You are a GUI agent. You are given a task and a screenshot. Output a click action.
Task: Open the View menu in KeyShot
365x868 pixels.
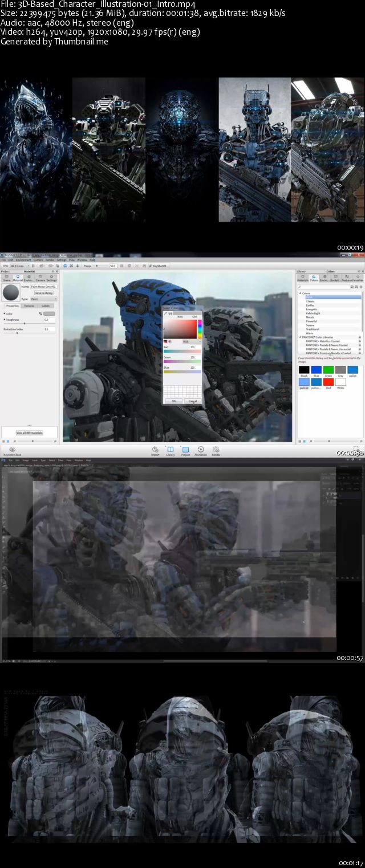[x=72, y=260]
